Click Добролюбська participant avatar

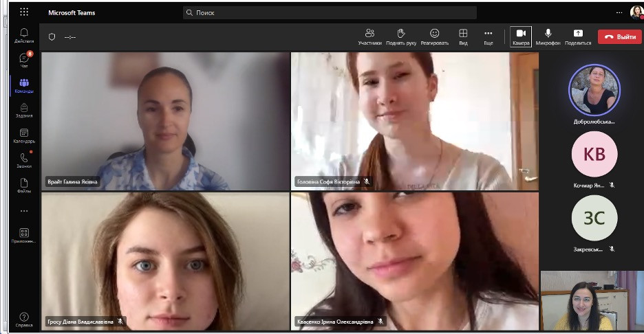594,90
